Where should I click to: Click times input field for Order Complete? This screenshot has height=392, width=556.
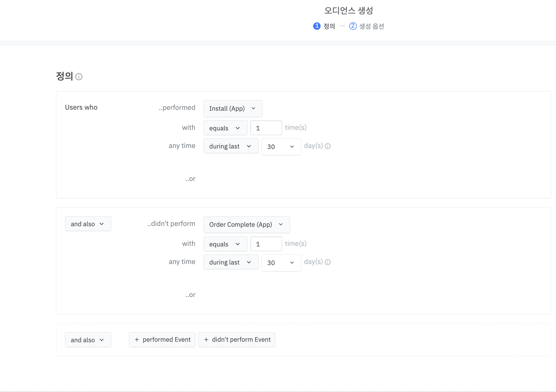pos(266,244)
